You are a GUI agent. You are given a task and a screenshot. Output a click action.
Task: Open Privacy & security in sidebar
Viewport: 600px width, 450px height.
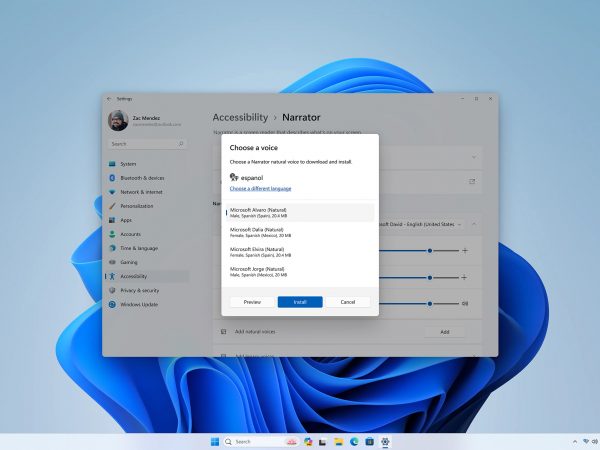click(147, 290)
